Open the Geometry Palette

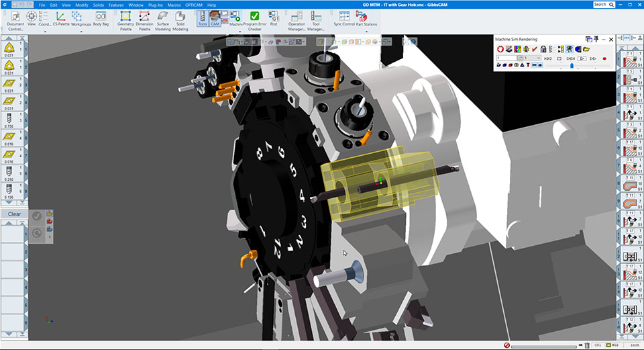coord(125,19)
